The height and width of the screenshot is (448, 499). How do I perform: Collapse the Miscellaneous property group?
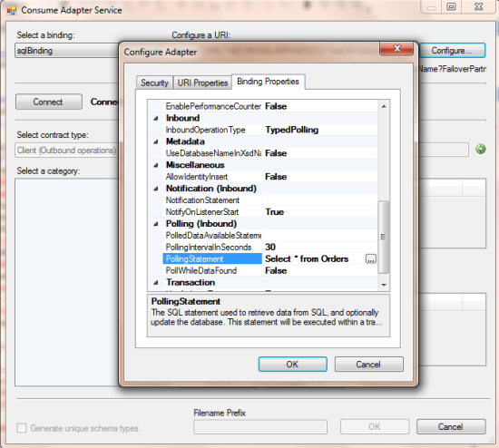(156, 165)
